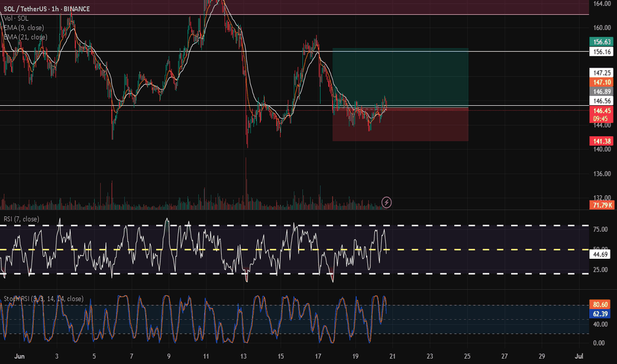This screenshot has width=617, height=364.
Task: Click the 44.69 RSI value label
Action: [600, 254]
